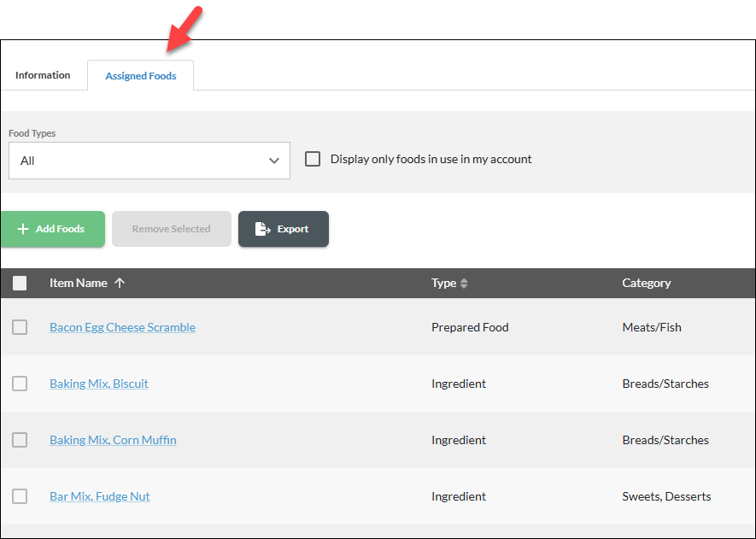Click the 'Prepared Food' type cell
Viewport: 756px width, 539px height.
pyautogui.click(x=470, y=327)
